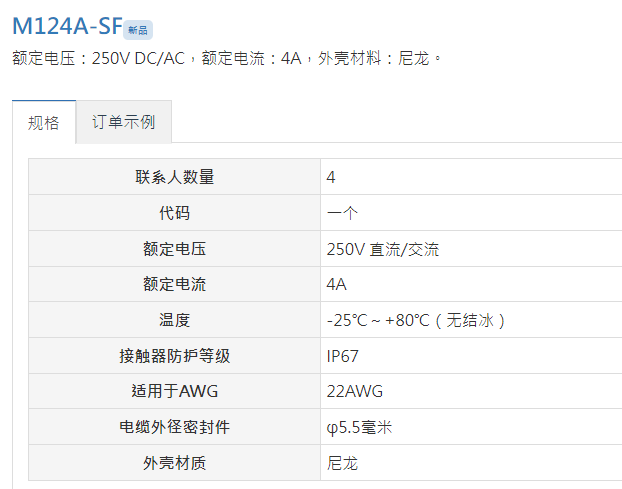Select the 联系人数量 header cell
Image resolution: width=622 pixels, height=489 pixels.
point(175,177)
